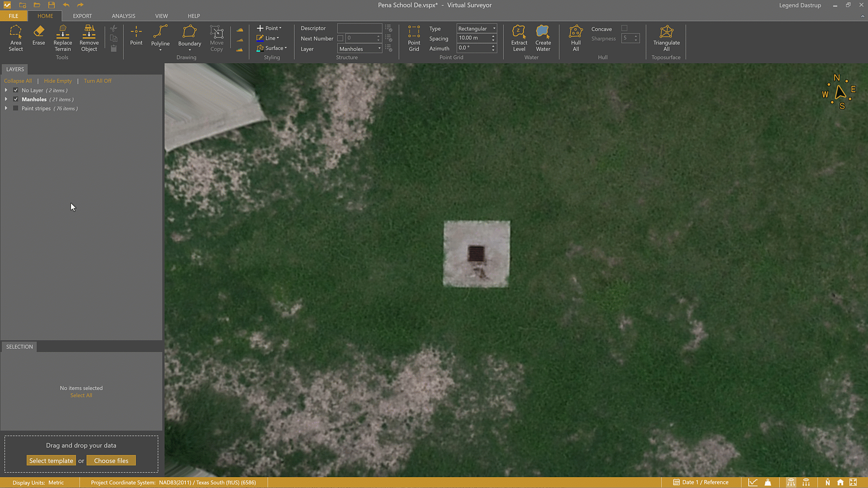Open the Polyline tool dropdown arrow

pos(160,50)
